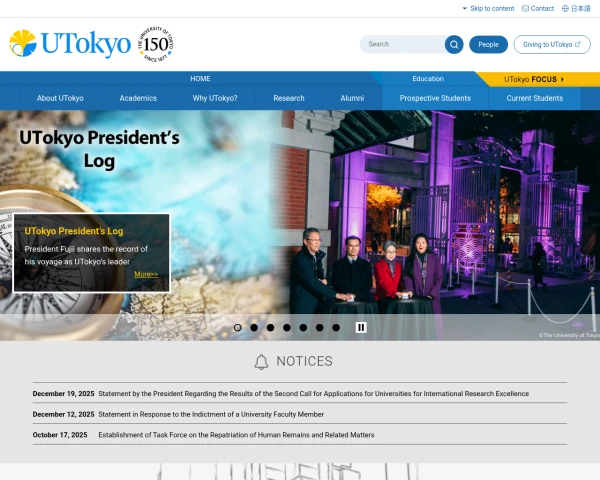The height and width of the screenshot is (480, 600).
Task: Click the envelope icon beside Contact
Action: [x=525, y=8]
